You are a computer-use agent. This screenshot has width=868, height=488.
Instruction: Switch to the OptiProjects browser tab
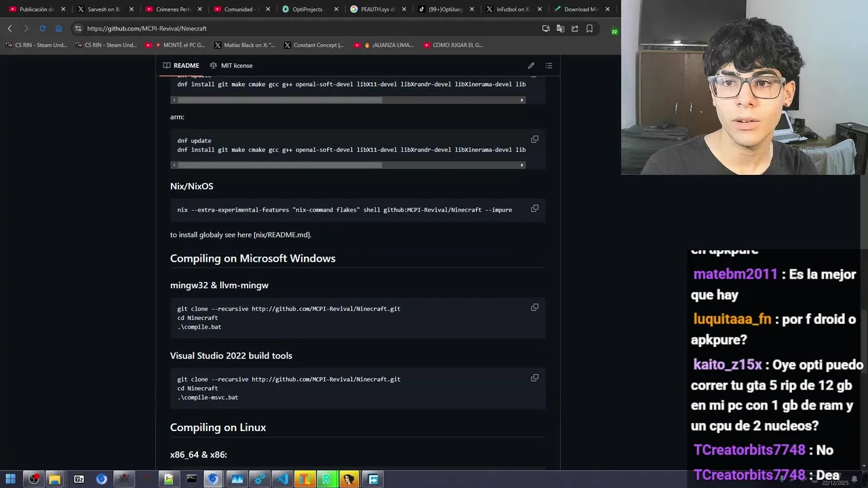click(310, 9)
